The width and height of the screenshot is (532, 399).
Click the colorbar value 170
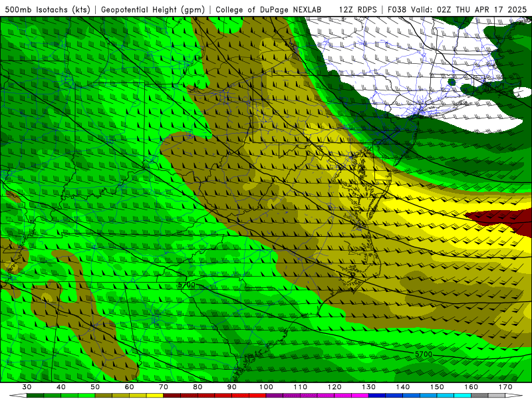pos(505,387)
